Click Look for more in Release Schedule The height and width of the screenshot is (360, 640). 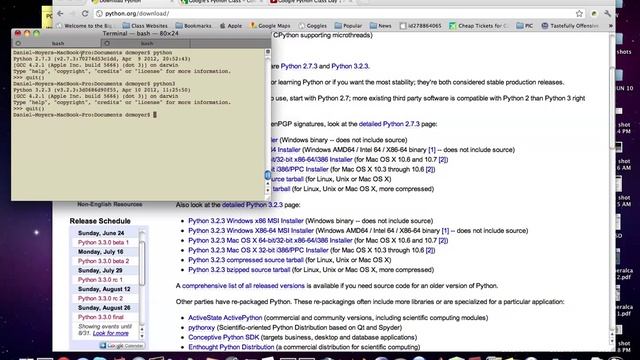point(111,333)
